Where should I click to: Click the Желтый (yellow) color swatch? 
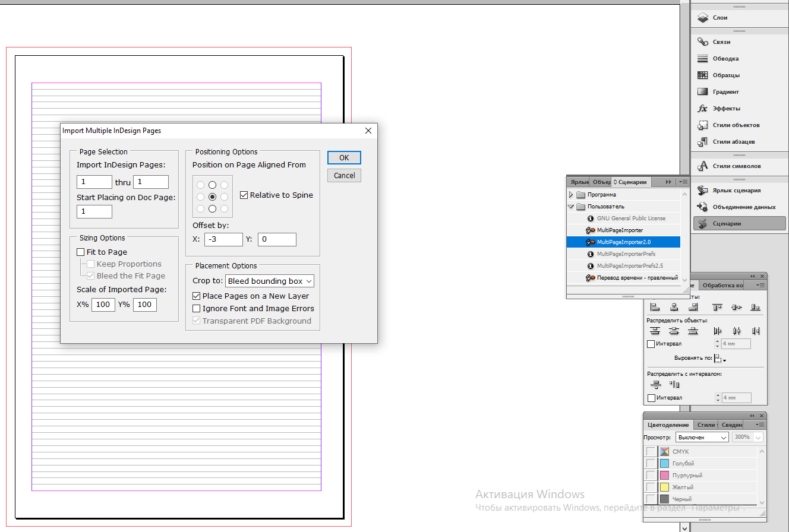pos(664,487)
